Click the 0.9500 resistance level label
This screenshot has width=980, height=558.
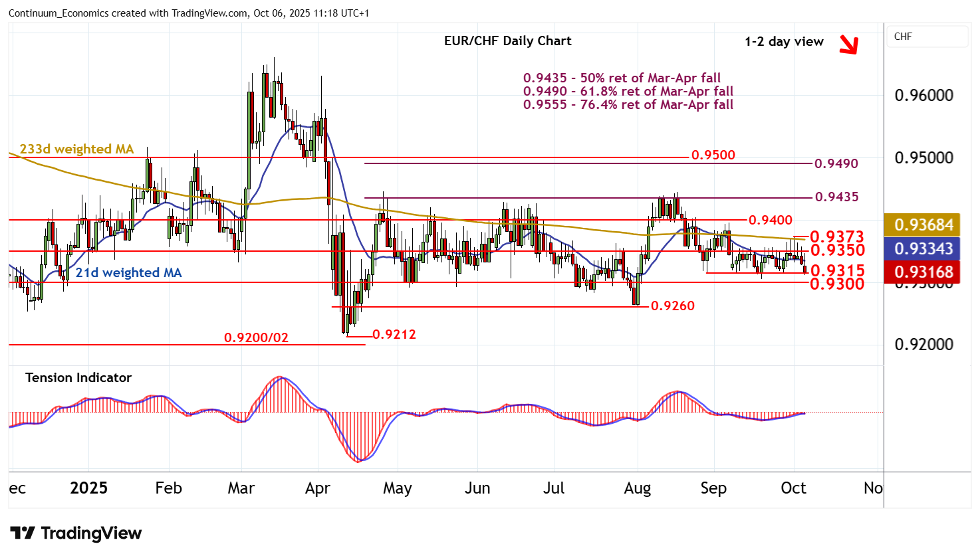713,155
